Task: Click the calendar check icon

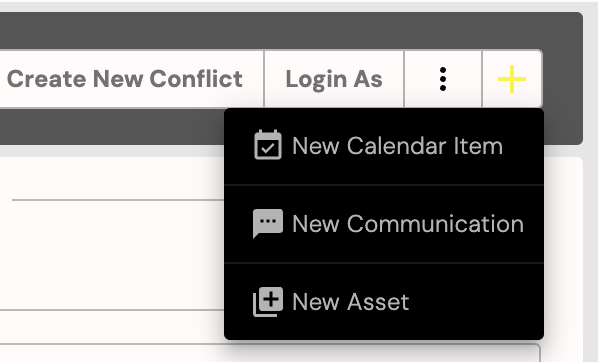Action: [x=268, y=145]
